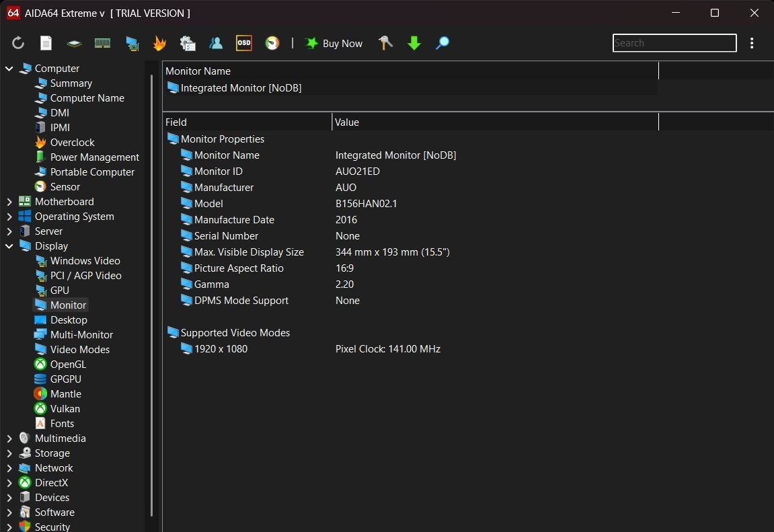
Task: Open the Report page icon
Action: tap(46, 43)
